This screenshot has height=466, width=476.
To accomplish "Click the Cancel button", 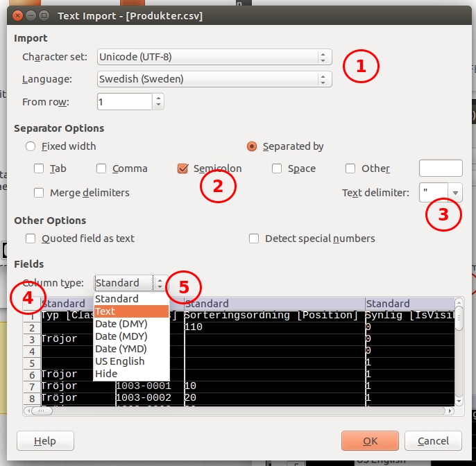I will pyautogui.click(x=433, y=441).
